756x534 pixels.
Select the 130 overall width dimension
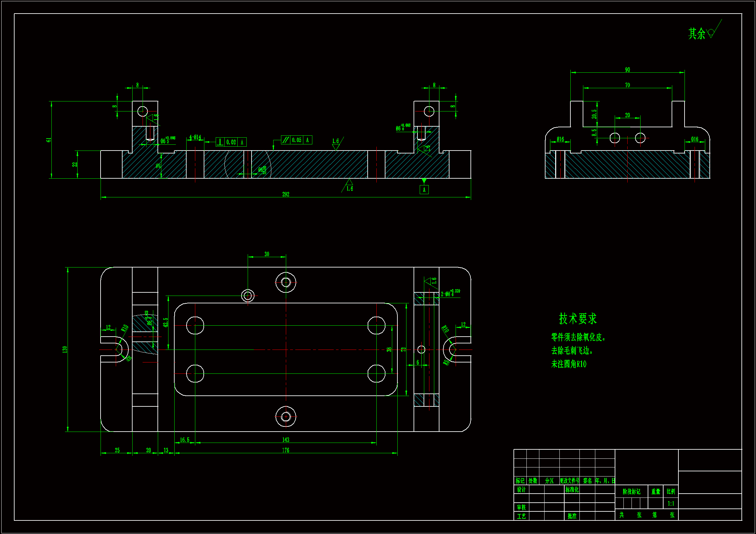[65, 350]
